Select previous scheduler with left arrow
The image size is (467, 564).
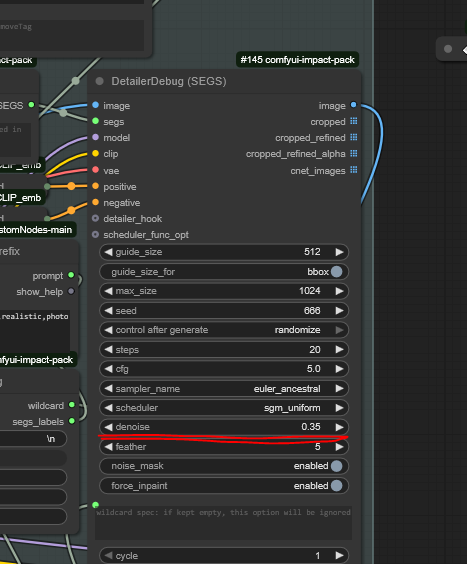108,408
